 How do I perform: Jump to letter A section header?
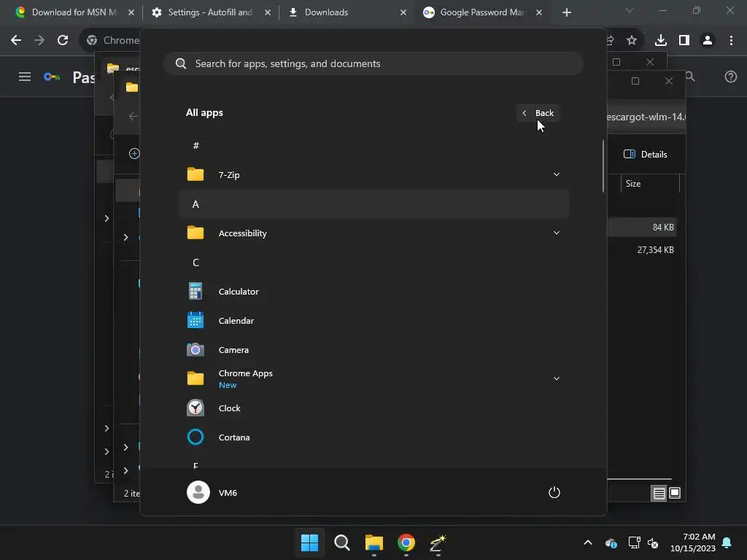[x=373, y=204]
